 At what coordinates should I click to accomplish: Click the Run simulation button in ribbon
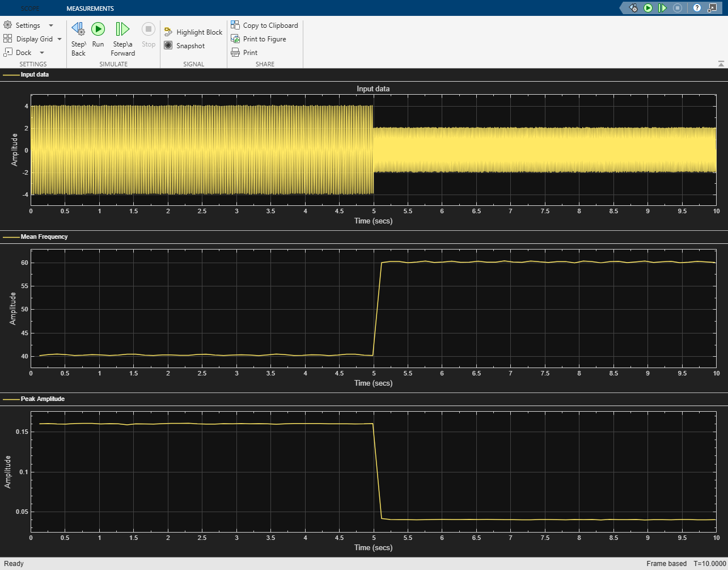coord(98,29)
